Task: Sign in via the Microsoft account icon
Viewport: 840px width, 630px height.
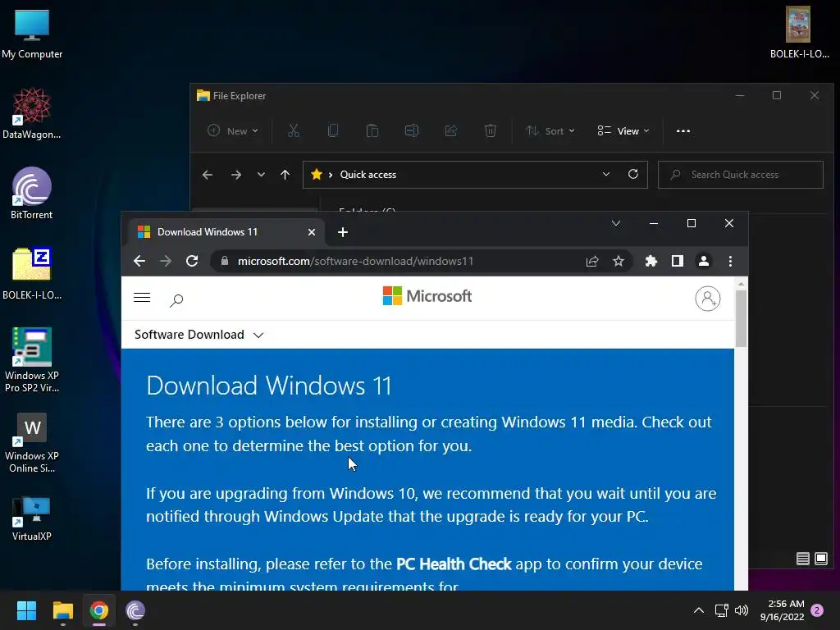Action: [x=708, y=299]
